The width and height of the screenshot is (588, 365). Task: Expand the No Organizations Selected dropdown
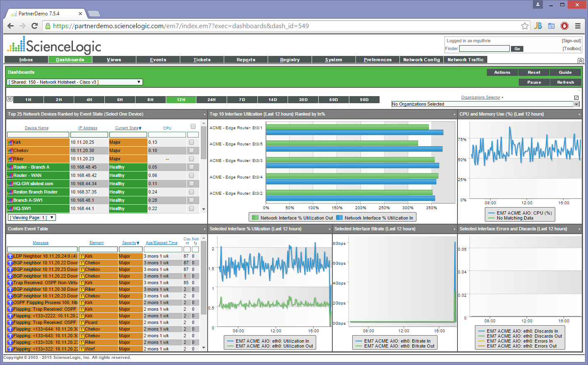click(576, 104)
